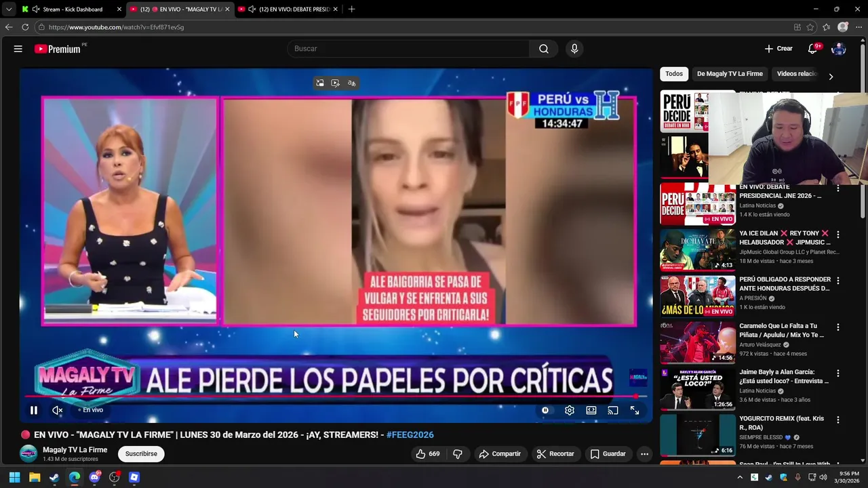Open Perú obligado a responder video thumbnail
Screen dimensions: 868x488
698,296
